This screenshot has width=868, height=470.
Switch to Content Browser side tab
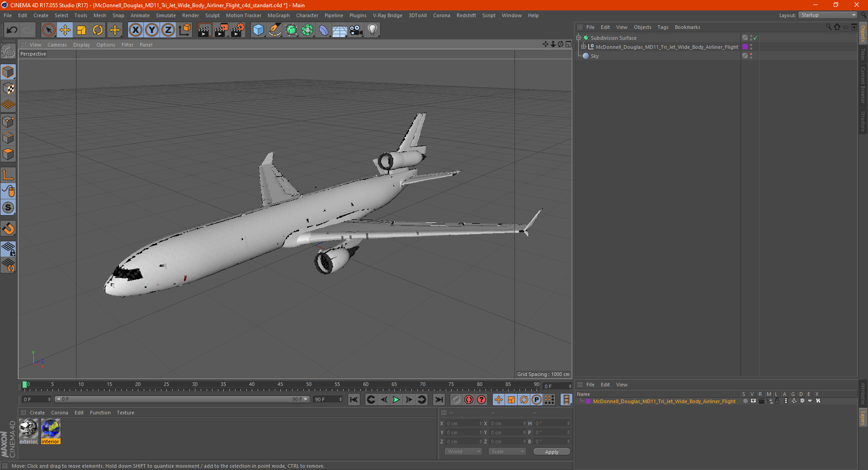(x=863, y=85)
